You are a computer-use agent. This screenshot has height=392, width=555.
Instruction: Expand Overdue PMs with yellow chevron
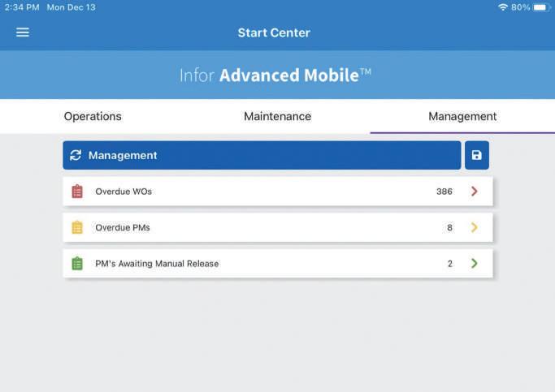pyautogui.click(x=475, y=227)
